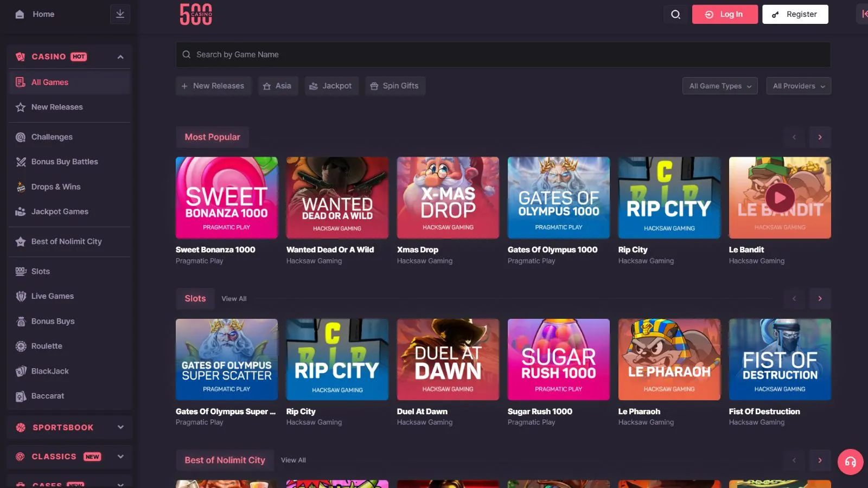Collapse the sidebar using the top-right arrow icon
Viewport: 868px width, 488px height.
click(863, 14)
